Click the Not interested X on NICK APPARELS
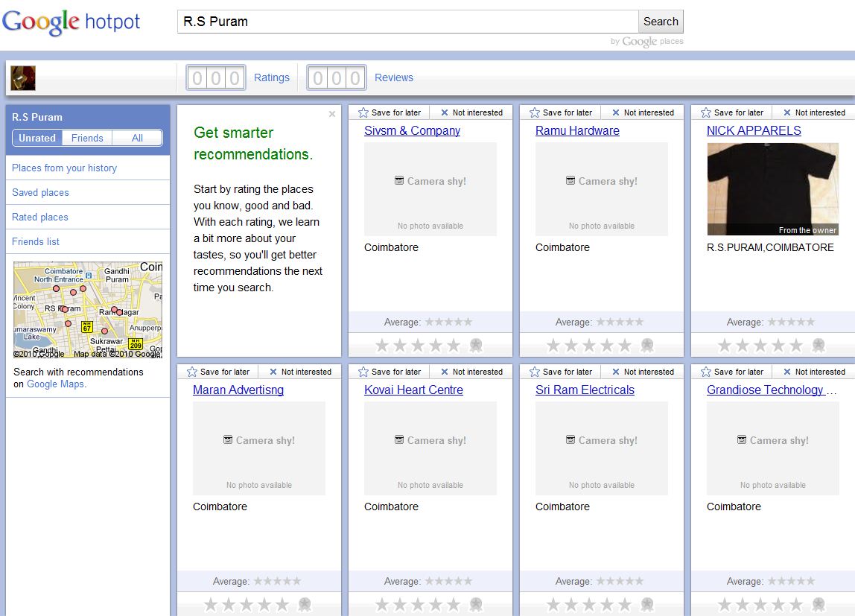This screenshot has width=855, height=616. coord(786,112)
